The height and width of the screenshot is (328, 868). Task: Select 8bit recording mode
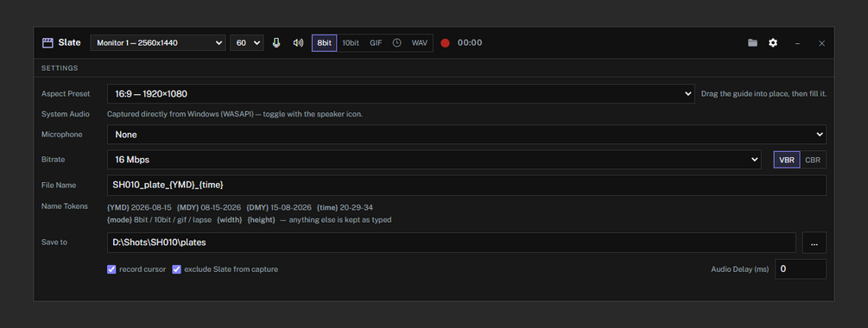point(325,42)
